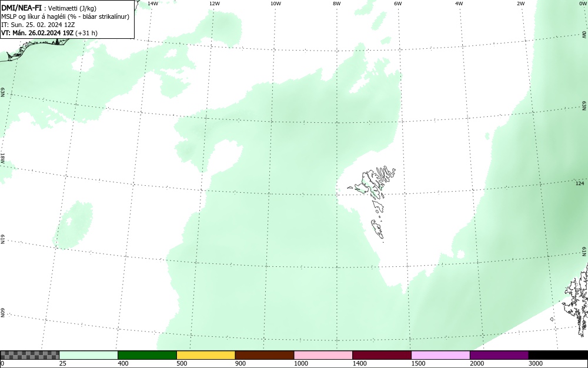Click the "2W" longitude label
Image resolution: width=588 pixels, height=368 pixels.
520,4
